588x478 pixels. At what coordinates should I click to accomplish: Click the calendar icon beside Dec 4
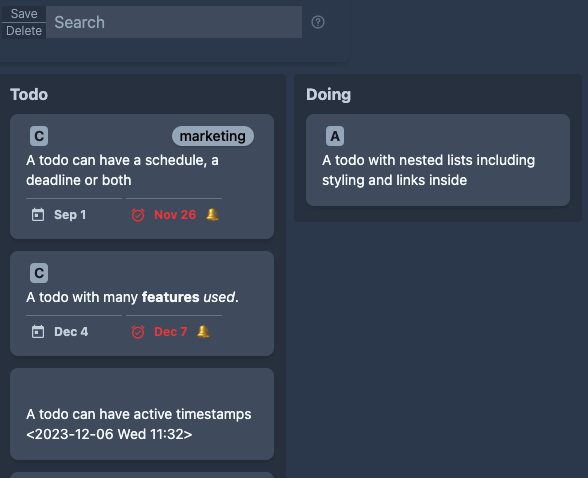click(38, 332)
